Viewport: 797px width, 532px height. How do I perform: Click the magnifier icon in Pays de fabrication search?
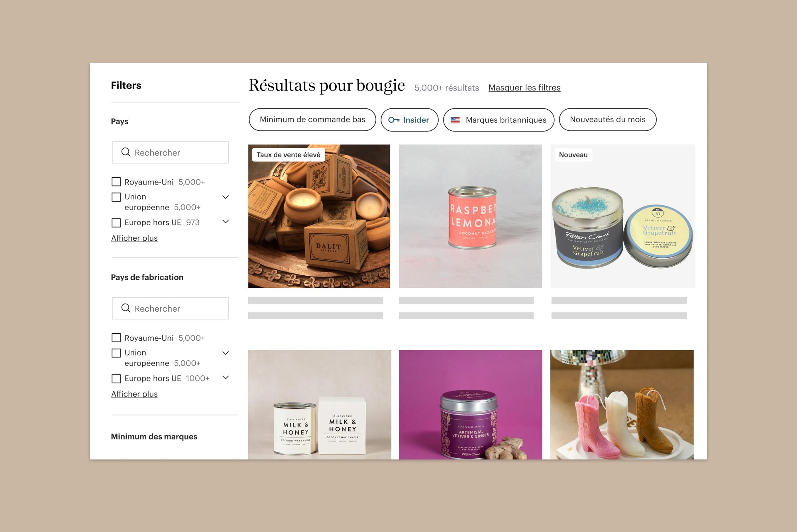click(126, 308)
